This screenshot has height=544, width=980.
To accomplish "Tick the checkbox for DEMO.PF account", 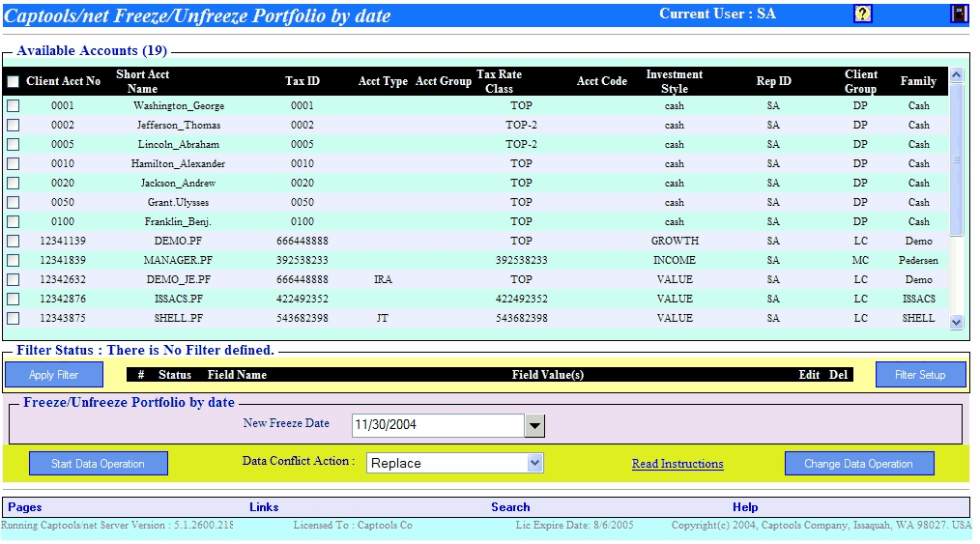I will click(x=13, y=242).
